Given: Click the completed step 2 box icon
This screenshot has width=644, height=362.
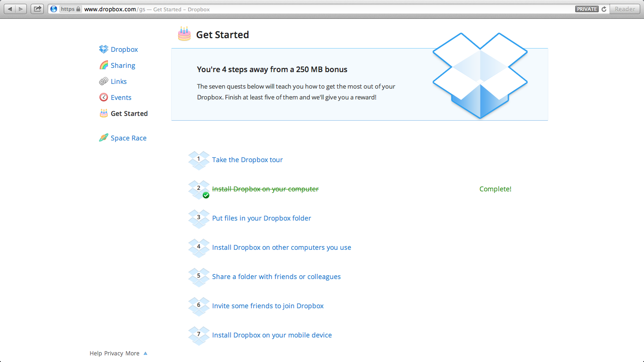Looking at the screenshot, I should (x=199, y=189).
